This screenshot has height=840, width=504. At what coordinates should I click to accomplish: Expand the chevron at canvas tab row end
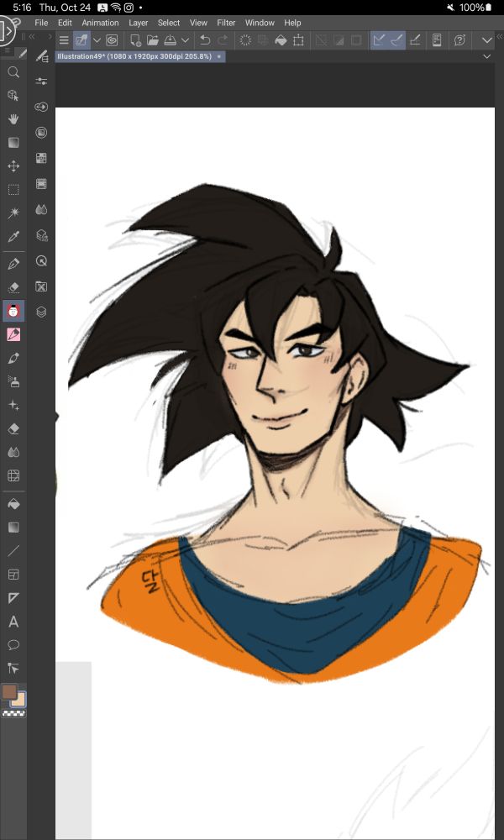pos(487,56)
